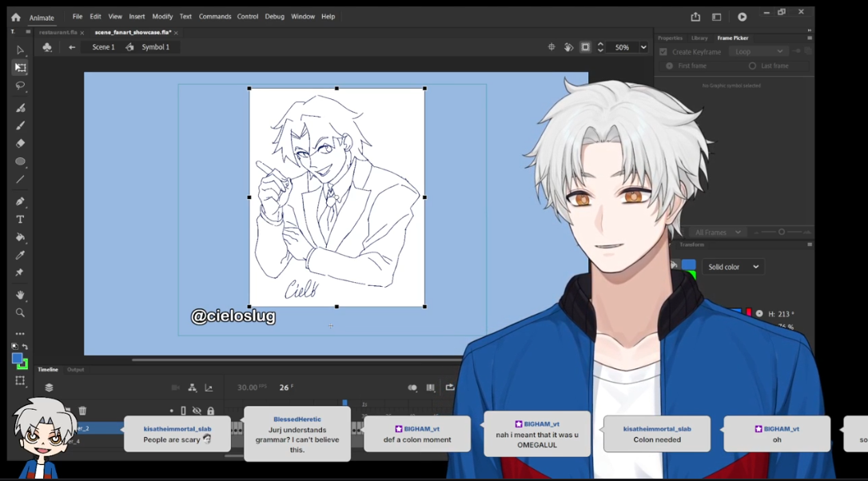The height and width of the screenshot is (481, 868).
Task: Open the All Frames dropdown
Action: (718, 233)
